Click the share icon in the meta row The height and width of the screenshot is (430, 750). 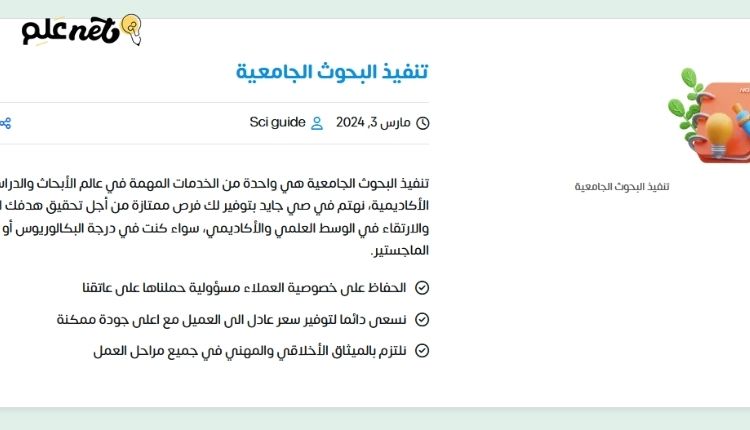click(5, 123)
